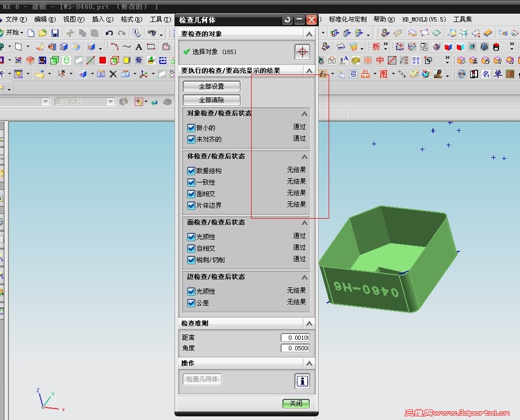The image size is (520, 420).
Task: Click the select object crosshair icon
Action: [x=302, y=52]
